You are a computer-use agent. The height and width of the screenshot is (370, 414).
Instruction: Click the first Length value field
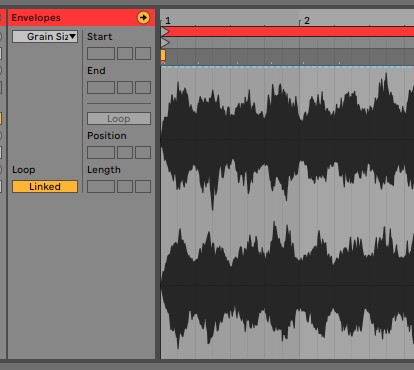pyautogui.click(x=101, y=187)
